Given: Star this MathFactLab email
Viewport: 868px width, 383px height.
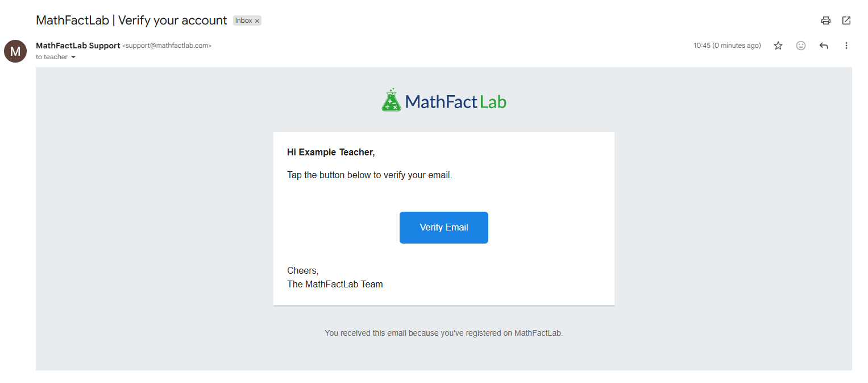Looking at the screenshot, I should 778,46.
